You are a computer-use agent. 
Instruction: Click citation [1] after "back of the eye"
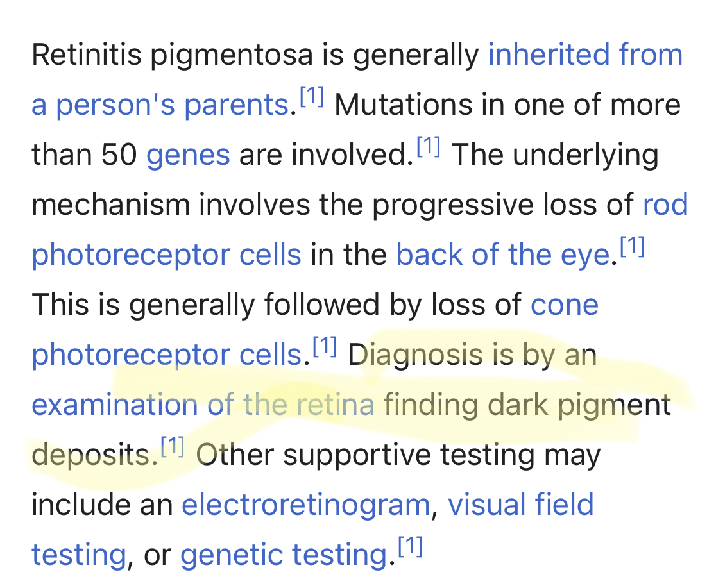coord(633,246)
